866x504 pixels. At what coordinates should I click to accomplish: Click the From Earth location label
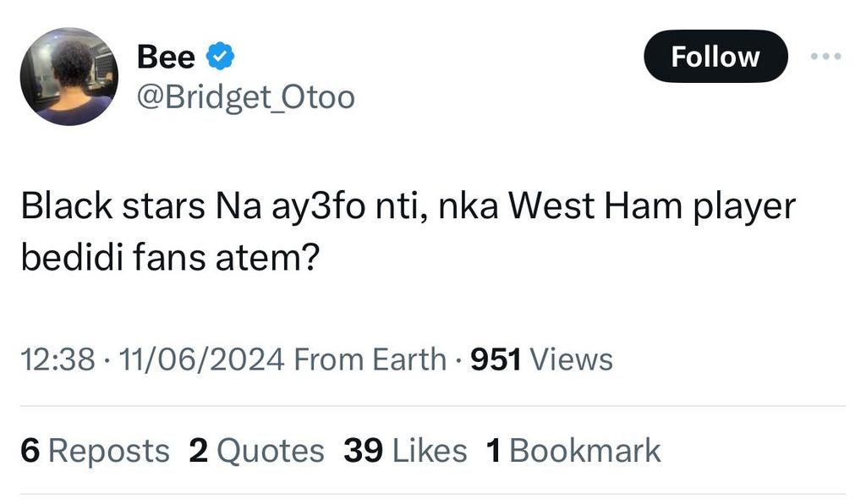[x=369, y=359]
